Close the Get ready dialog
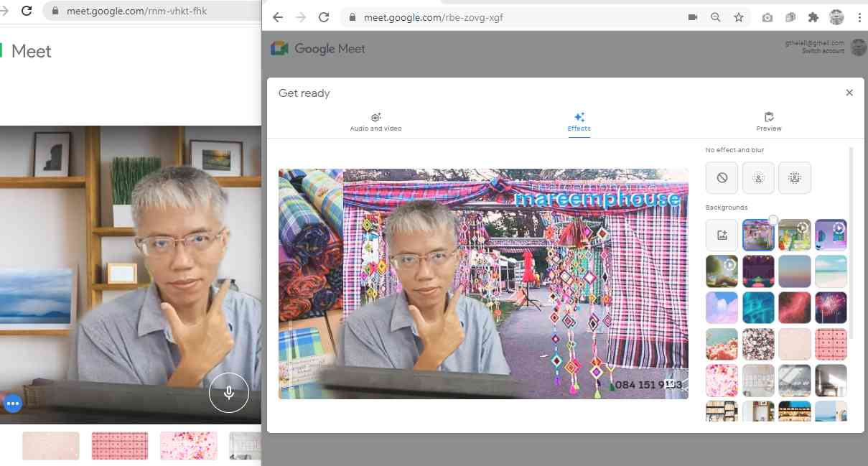This screenshot has height=466, width=868. (849, 93)
